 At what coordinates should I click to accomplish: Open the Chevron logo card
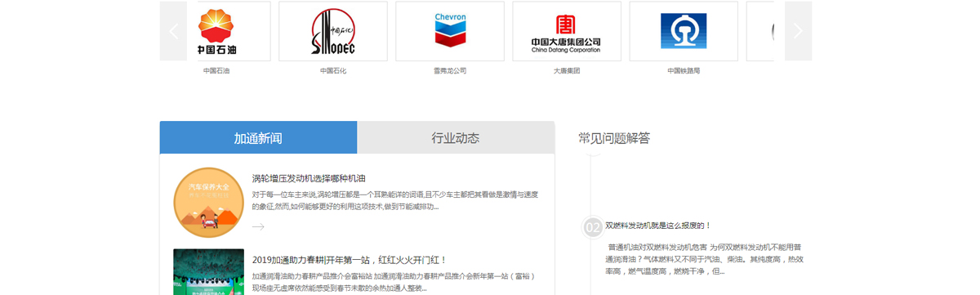pyautogui.click(x=450, y=31)
